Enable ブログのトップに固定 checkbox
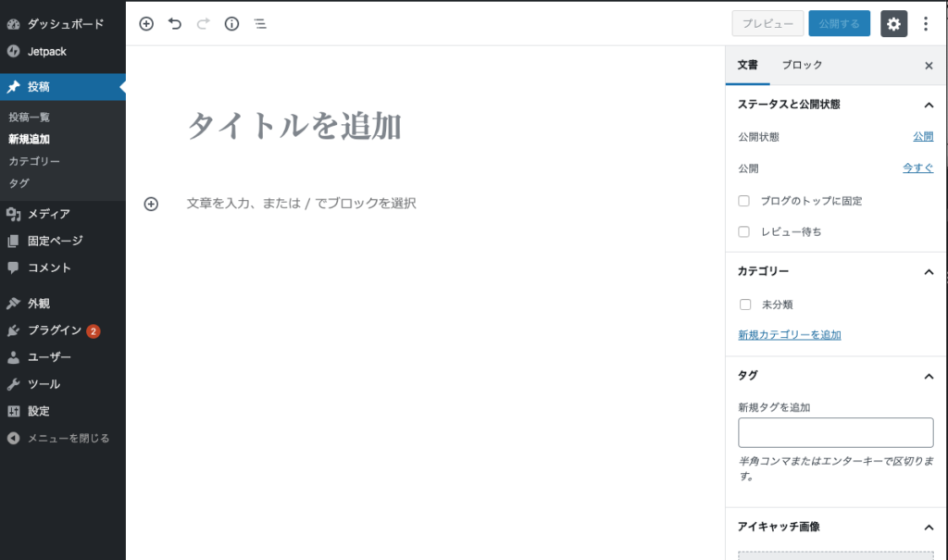 click(x=743, y=201)
